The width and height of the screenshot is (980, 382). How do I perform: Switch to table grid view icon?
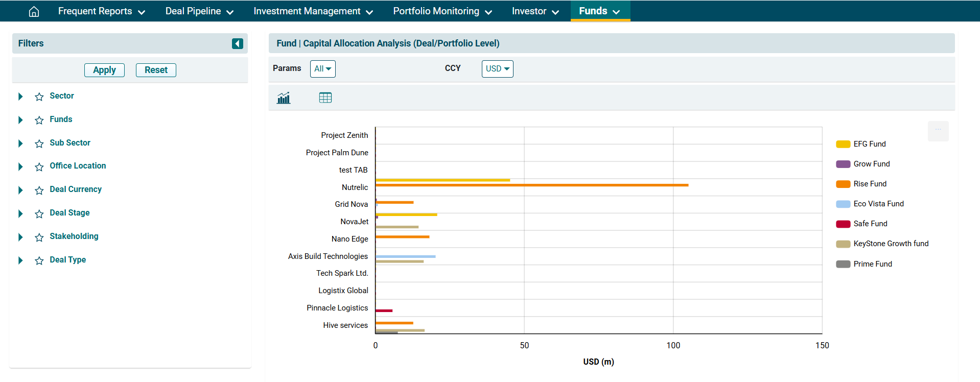coord(325,98)
